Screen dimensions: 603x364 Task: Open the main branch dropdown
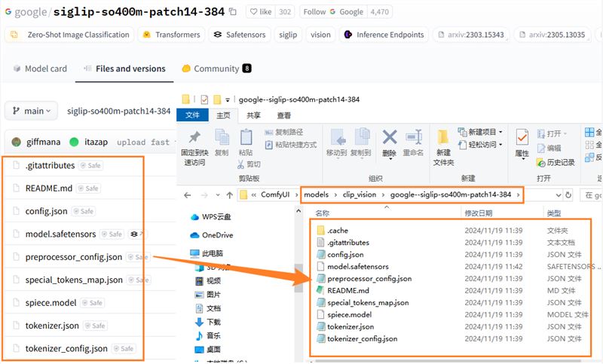pyautogui.click(x=31, y=111)
